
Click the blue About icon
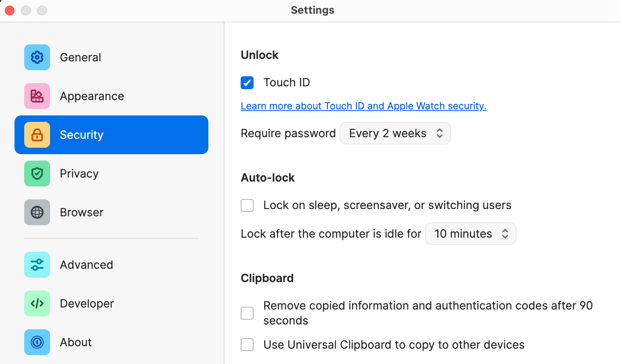[37, 342]
